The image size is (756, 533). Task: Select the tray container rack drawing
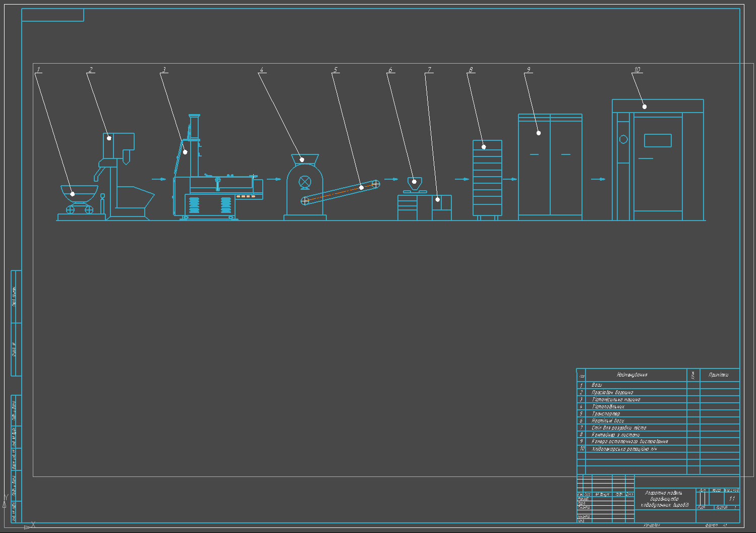point(487,180)
